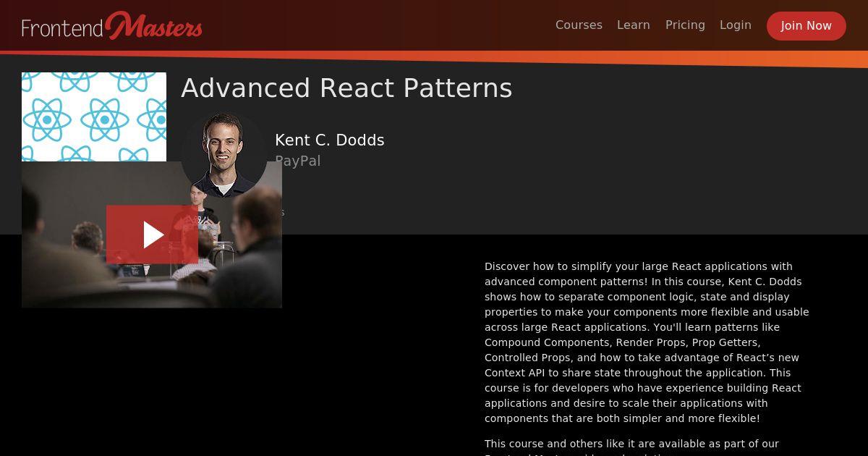The image size is (868, 456).
Task: Open Kent C. Dodds instructor profile
Action: click(x=330, y=140)
